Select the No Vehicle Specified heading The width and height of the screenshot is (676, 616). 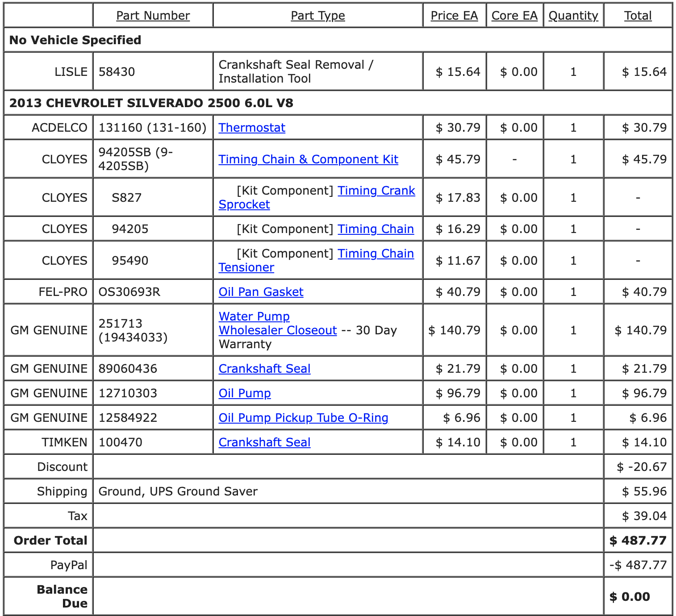tap(75, 40)
